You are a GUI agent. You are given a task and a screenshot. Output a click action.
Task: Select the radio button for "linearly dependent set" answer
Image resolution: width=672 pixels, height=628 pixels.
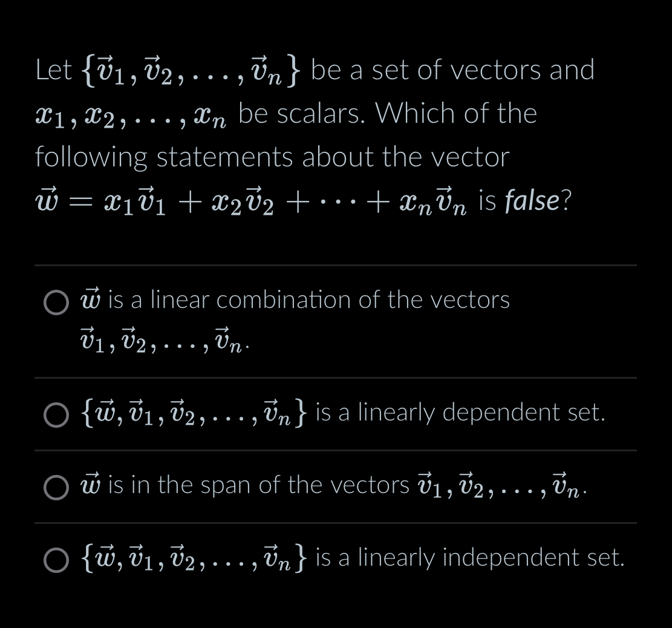click(56, 416)
